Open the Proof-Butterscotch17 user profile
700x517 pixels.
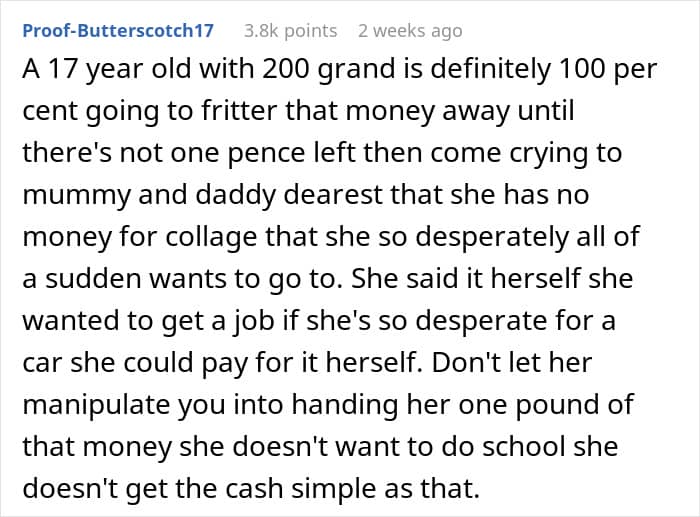click(x=118, y=31)
